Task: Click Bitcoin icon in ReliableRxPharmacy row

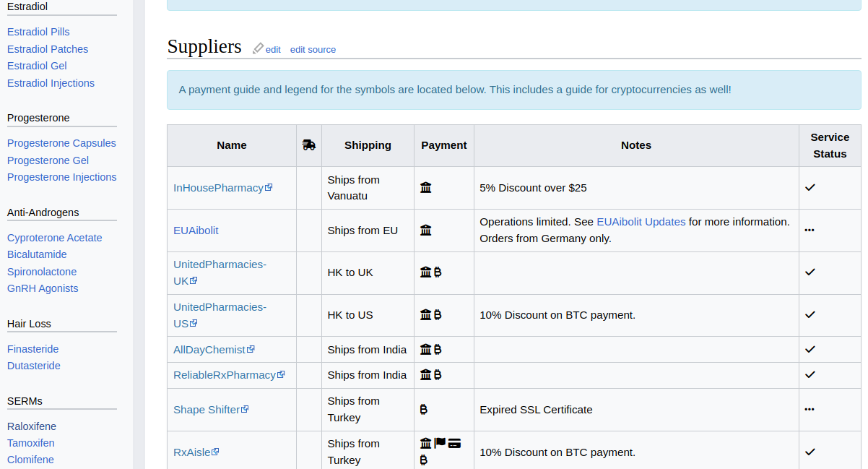Action: click(x=438, y=375)
